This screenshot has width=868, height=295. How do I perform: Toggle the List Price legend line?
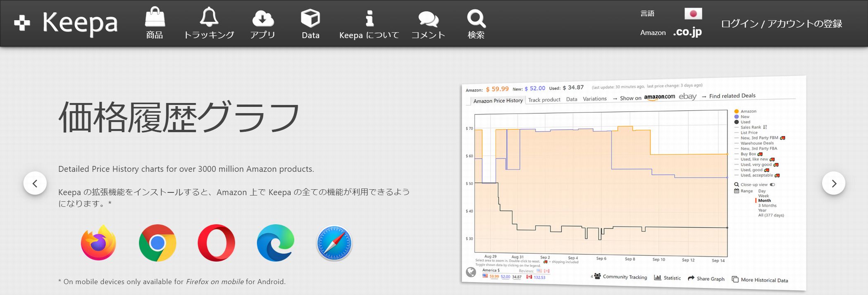tap(746, 133)
